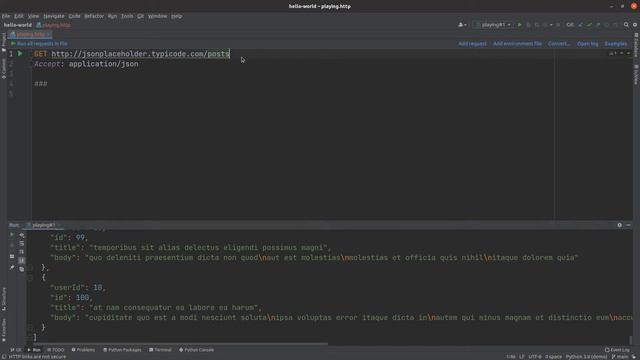The width and height of the screenshot is (640, 360).
Task: Open the Python Console tool window tab
Action: point(197,350)
